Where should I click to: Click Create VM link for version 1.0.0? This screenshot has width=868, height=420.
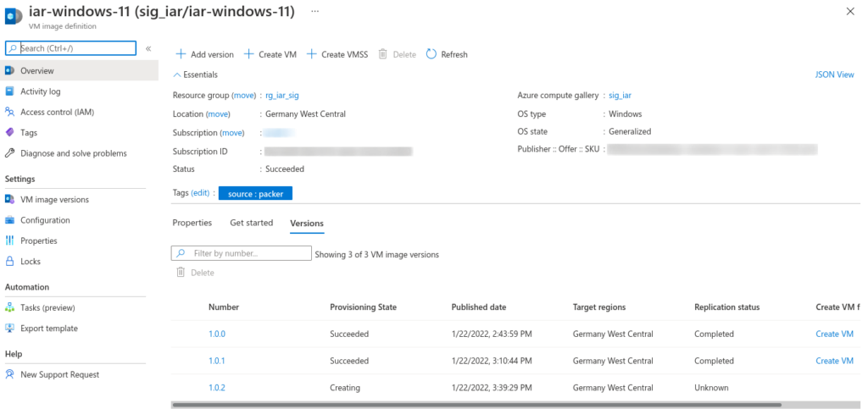point(834,334)
